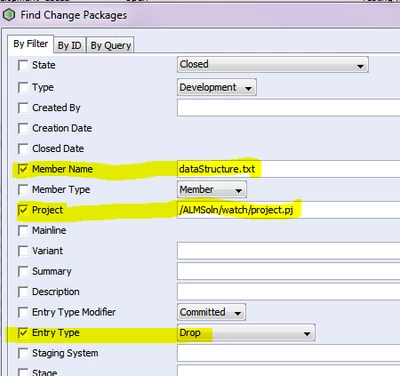Viewport: 400px width, 376px height.
Task: Click the Stage text field
Action: [x=289, y=371]
